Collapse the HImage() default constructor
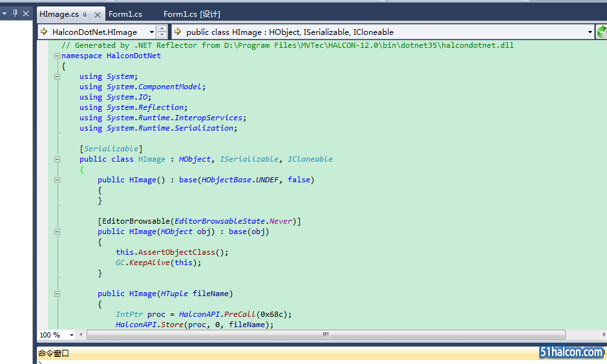607x364 pixels. 58,180
